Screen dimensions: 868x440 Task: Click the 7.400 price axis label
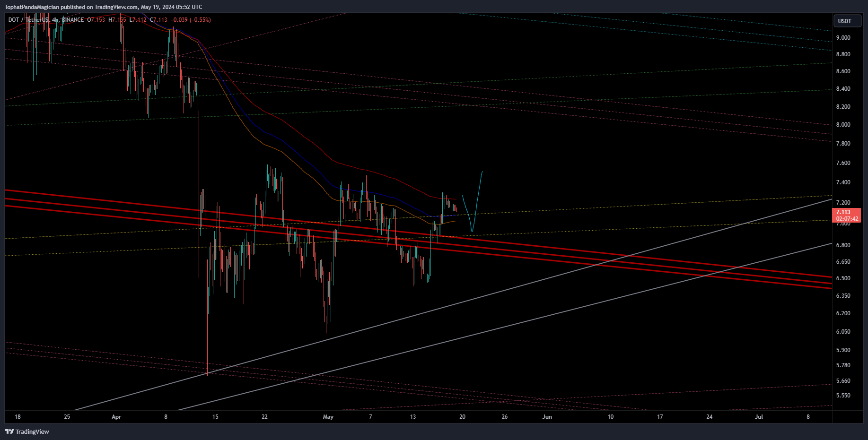click(x=843, y=182)
